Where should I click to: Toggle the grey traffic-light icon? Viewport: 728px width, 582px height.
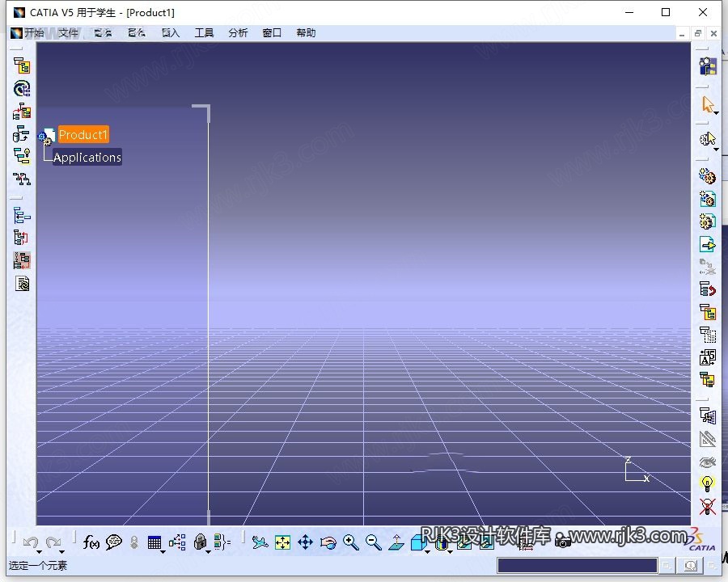click(x=134, y=542)
